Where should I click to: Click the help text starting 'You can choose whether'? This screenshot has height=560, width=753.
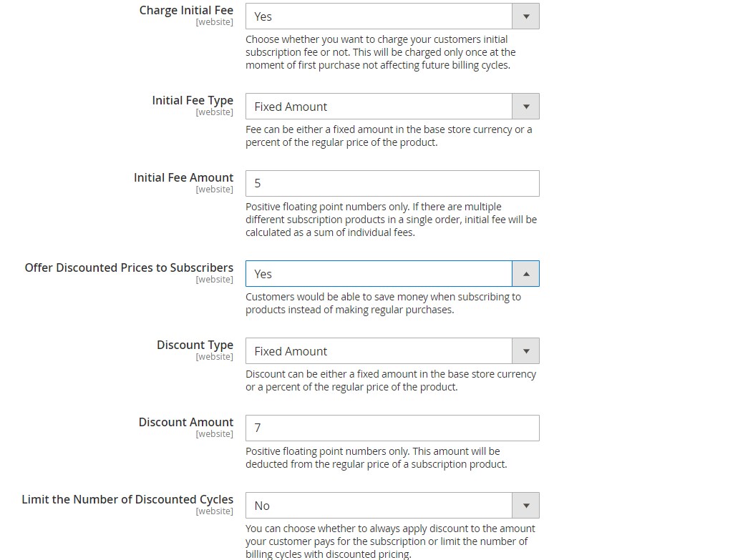click(390, 541)
